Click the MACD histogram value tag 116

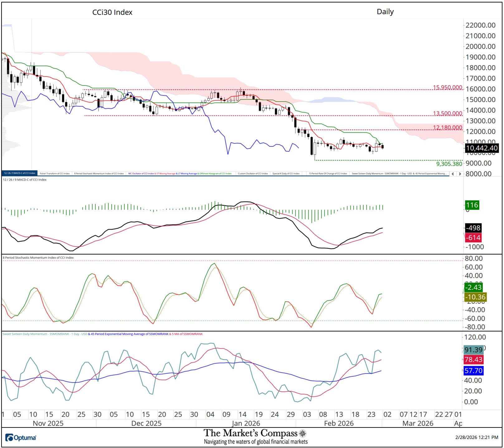coord(472,205)
